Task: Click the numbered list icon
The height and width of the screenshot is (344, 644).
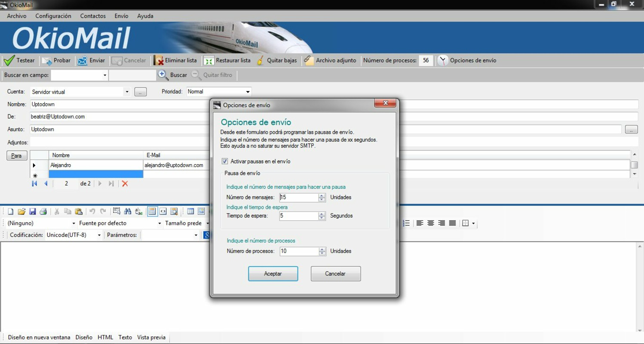Action: 406,223
